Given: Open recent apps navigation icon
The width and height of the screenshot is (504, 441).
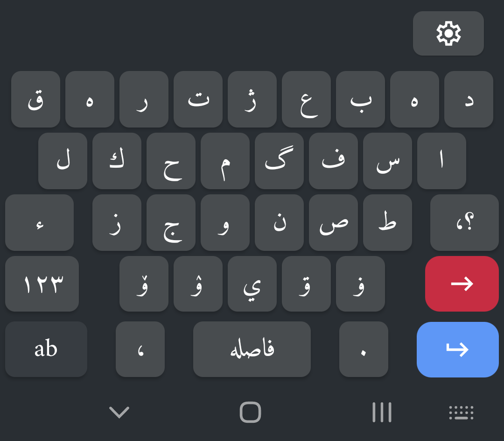Looking at the screenshot, I should coord(382,412).
